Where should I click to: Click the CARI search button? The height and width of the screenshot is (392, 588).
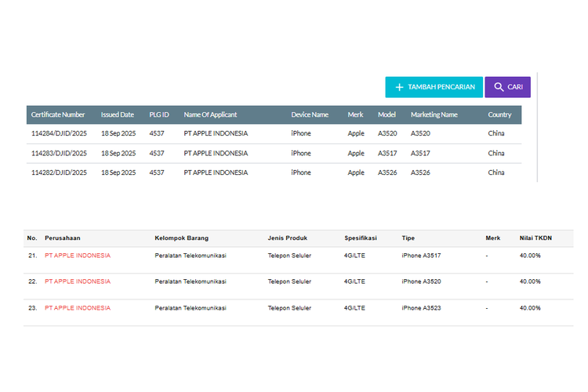click(507, 87)
